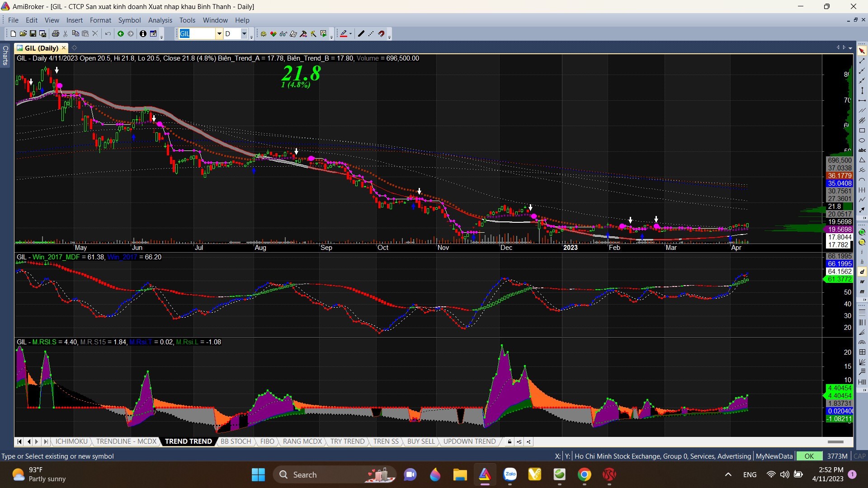Image resolution: width=868 pixels, height=488 pixels.
Task: Toggle the red magnet snap icon
Action: tap(382, 33)
